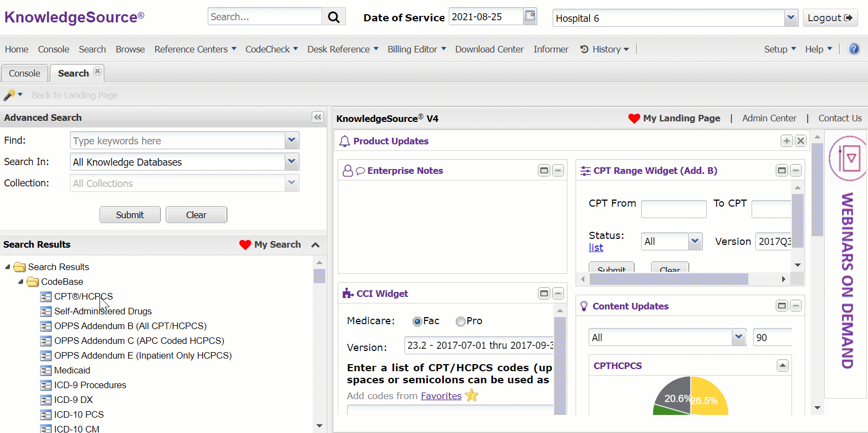Screen dimensions: 868x433
Task: Click the magnifying glass search icon
Action: [x=333, y=17]
